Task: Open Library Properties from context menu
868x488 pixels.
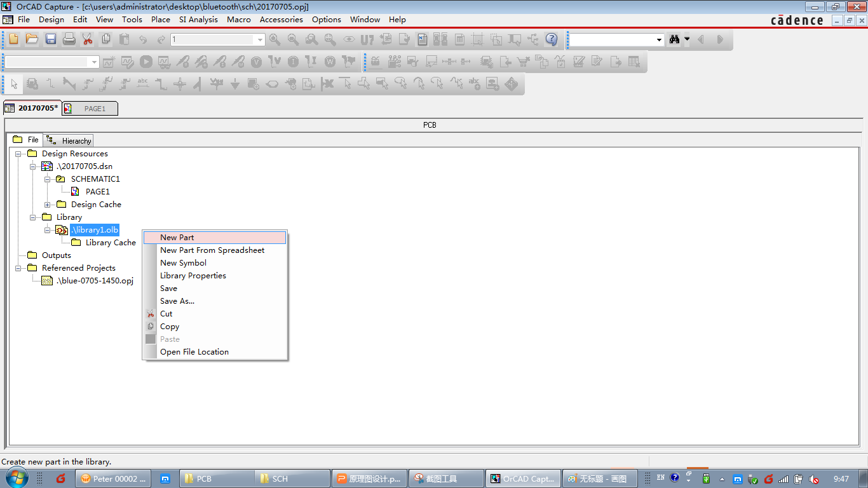Action: coord(215,276)
